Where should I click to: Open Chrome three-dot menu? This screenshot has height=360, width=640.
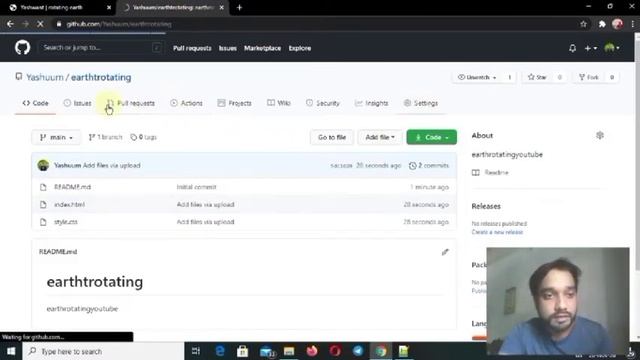click(633, 24)
